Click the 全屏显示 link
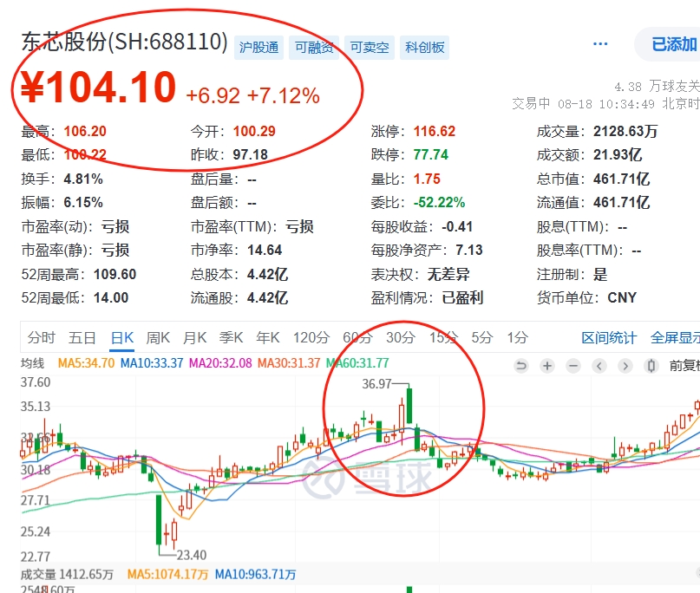Image resolution: width=700 pixels, height=593 pixels. click(x=675, y=338)
